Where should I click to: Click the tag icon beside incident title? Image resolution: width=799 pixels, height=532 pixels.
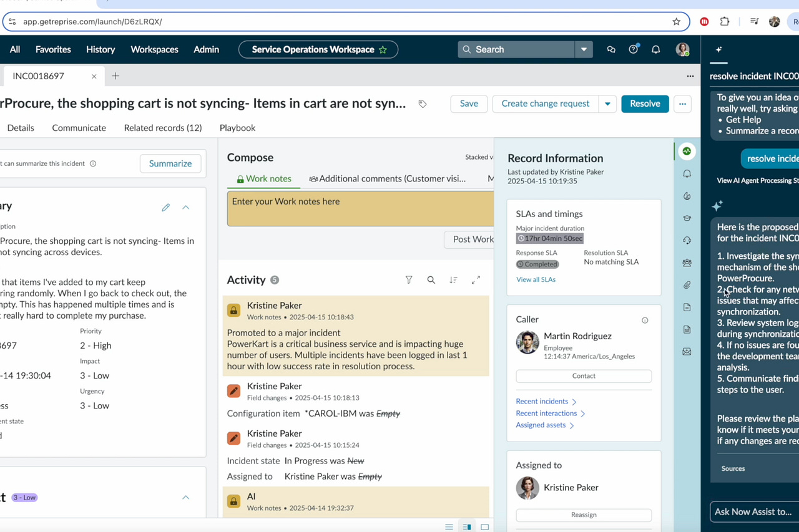pyautogui.click(x=423, y=104)
